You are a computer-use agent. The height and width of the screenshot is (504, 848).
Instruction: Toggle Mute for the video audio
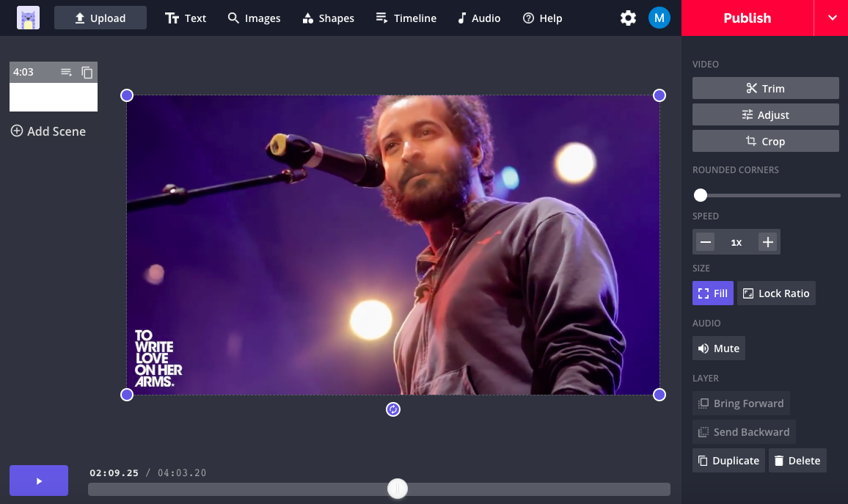click(x=718, y=348)
